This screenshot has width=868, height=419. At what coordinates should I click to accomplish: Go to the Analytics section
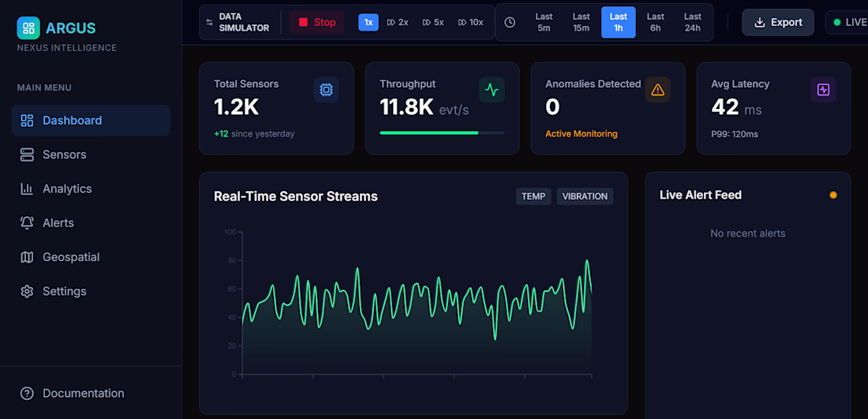(91, 189)
